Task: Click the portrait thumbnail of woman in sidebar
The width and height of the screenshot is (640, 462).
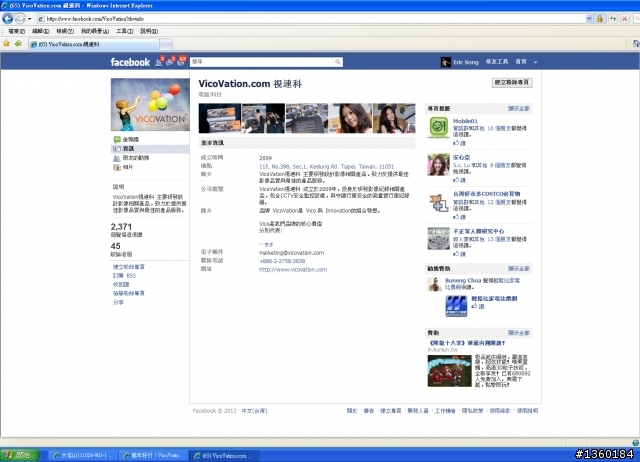Action: coord(438,164)
